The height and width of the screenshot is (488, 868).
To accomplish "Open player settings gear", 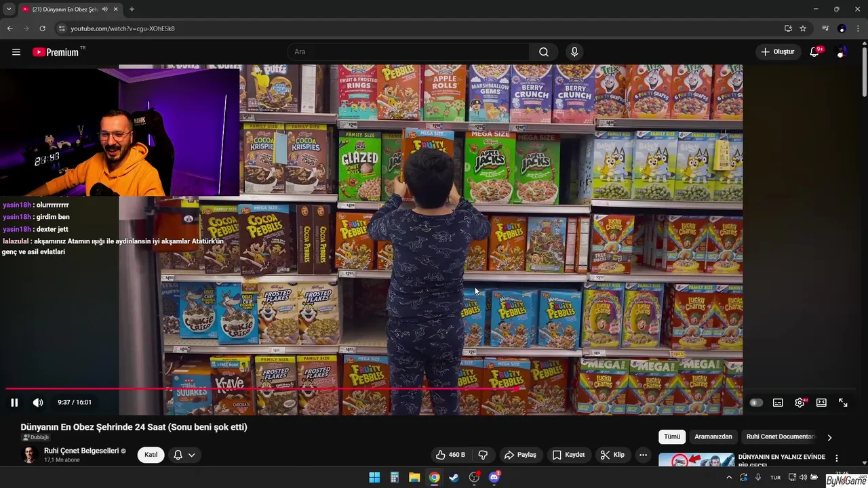I will click(800, 403).
